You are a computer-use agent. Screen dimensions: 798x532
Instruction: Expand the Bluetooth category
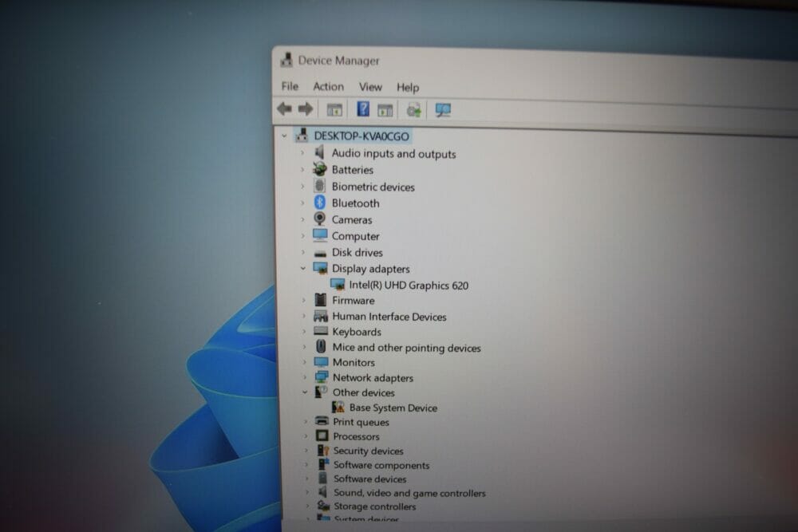(x=302, y=203)
